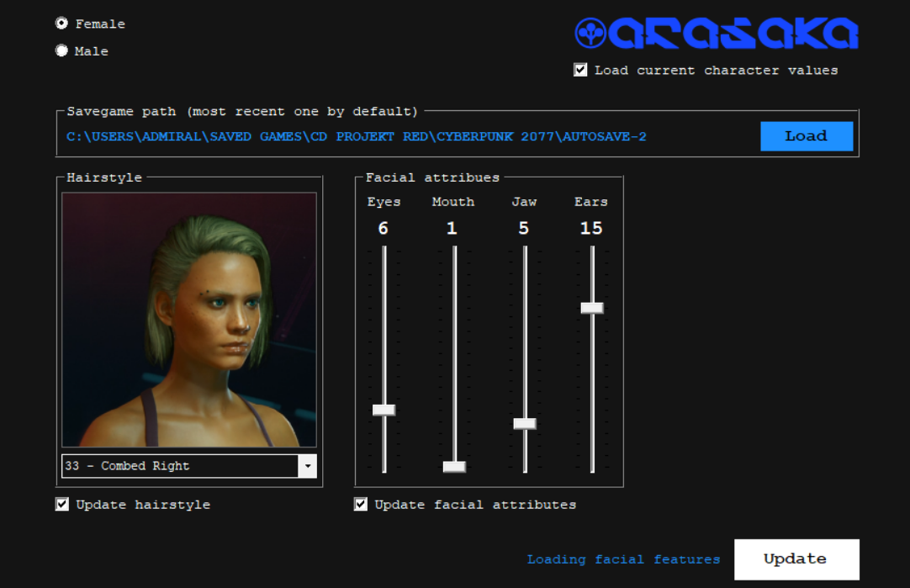
Task: Open the hairstyle dropdown arrow
Action: (x=308, y=466)
